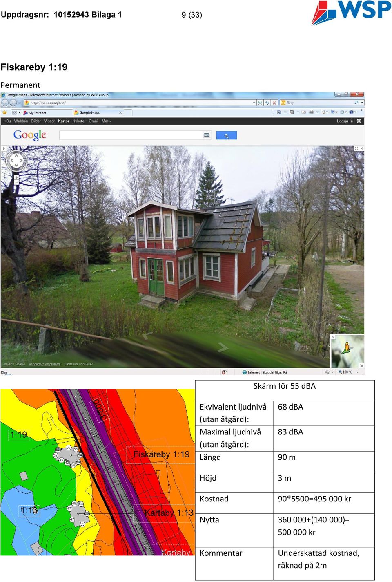
Task: Click the Street View pan compass control
Action: tap(16, 161)
